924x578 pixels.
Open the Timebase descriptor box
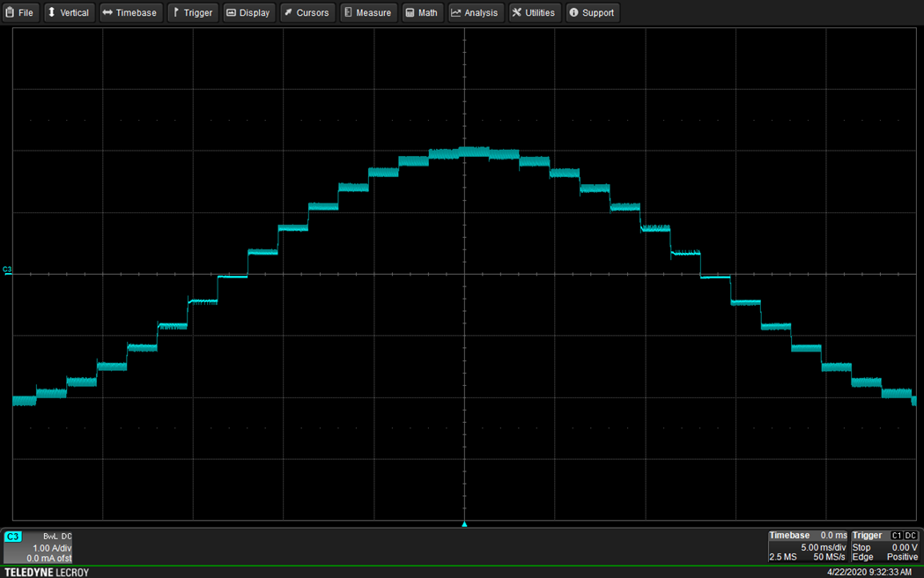coord(807,546)
